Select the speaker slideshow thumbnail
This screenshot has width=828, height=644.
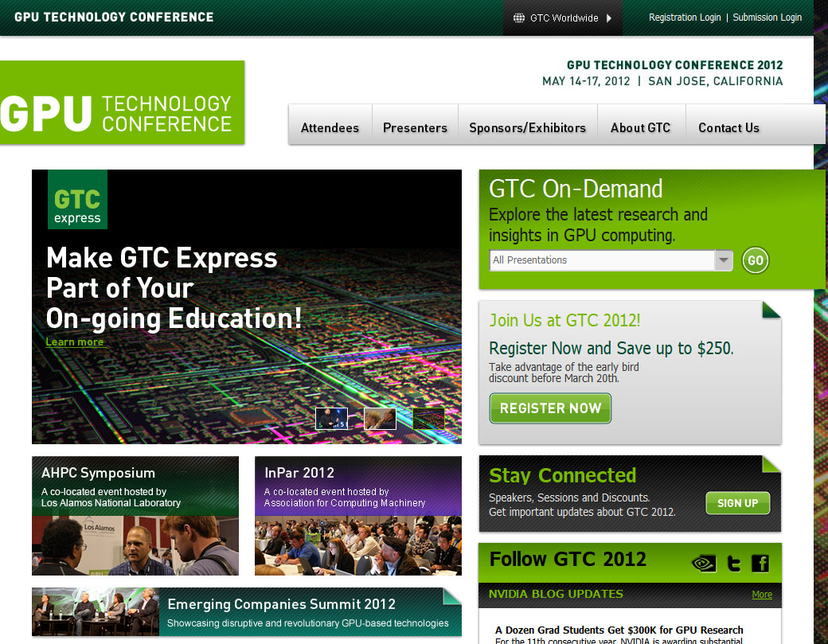pos(332,419)
